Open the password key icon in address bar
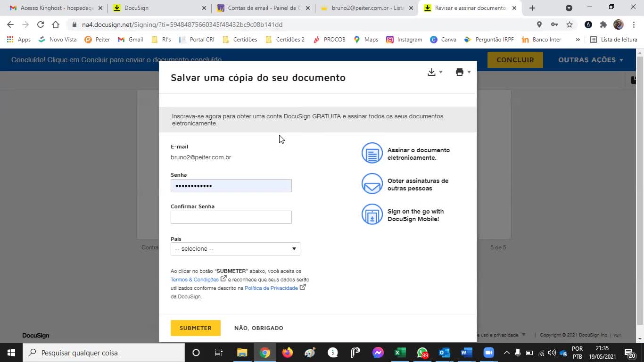The width and height of the screenshot is (644, 362). (x=554, y=25)
